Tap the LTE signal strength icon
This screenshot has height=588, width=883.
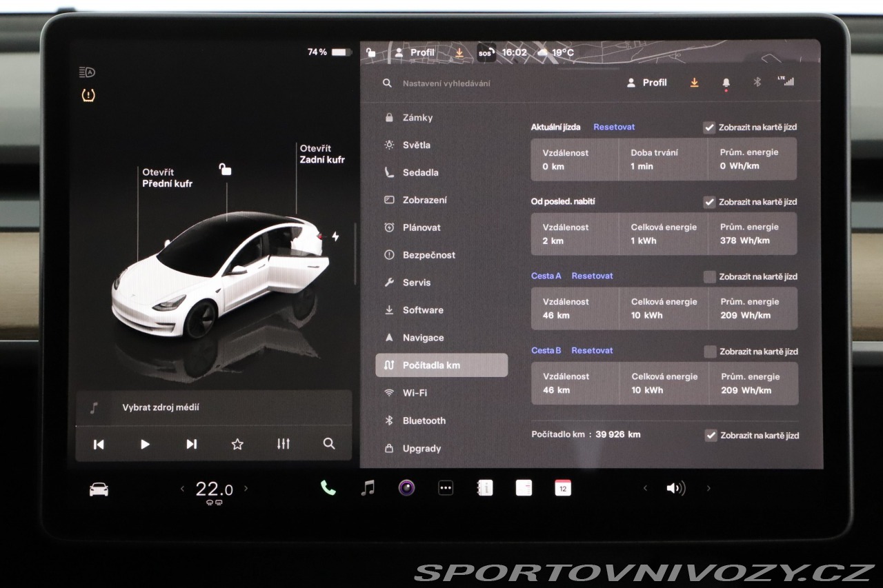pos(786,81)
